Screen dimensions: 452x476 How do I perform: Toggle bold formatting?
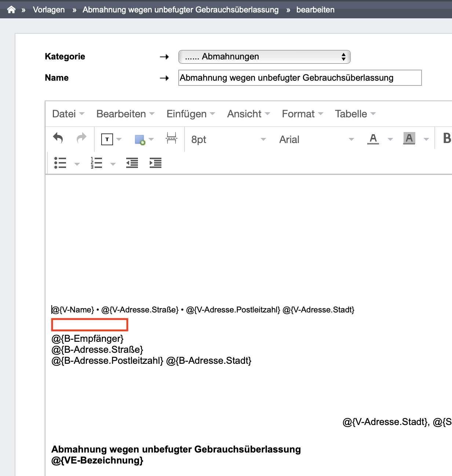click(x=446, y=139)
